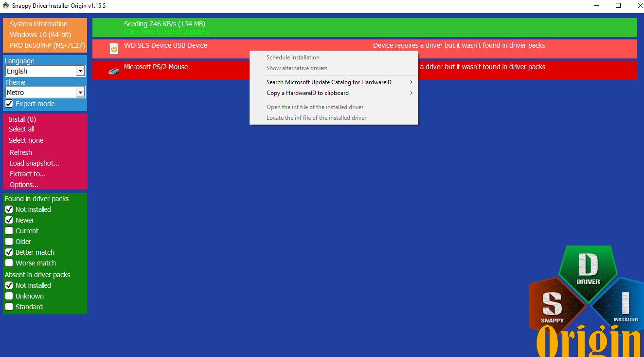This screenshot has width=644, height=357.
Task: Choose Open the inf file menu entry
Action: point(315,107)
